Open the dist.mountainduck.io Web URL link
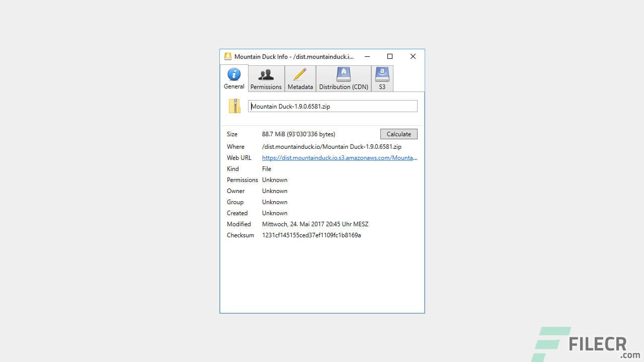The height and width of the screenshot is (362, 644). click(339, 157)
